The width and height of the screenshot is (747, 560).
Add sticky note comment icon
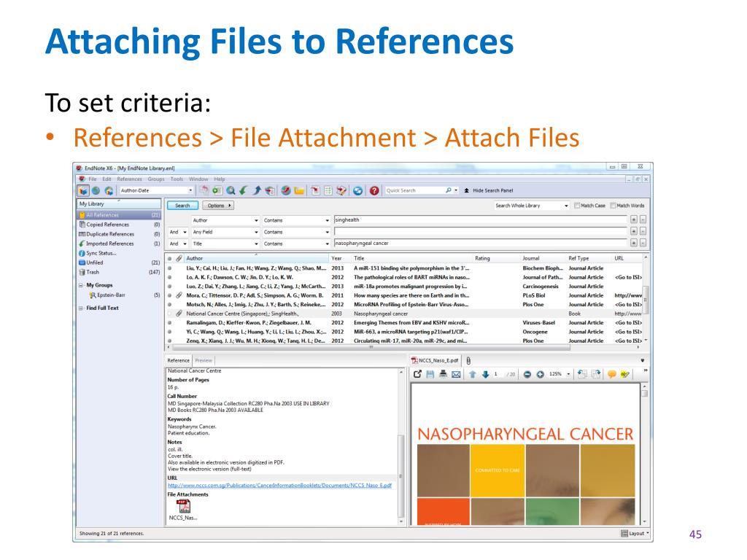pyautogui.click(x=612, y=374)
